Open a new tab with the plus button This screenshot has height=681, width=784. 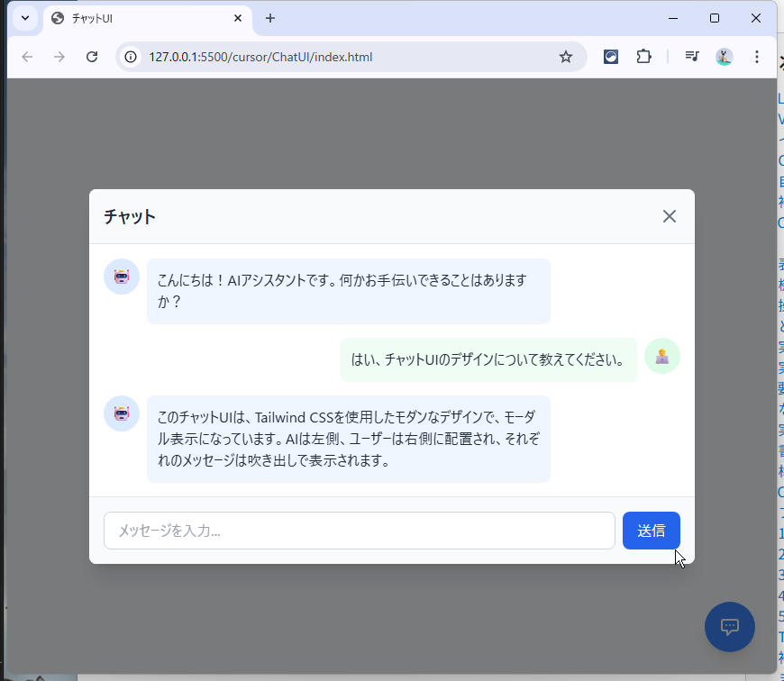[x=270, y=18]
